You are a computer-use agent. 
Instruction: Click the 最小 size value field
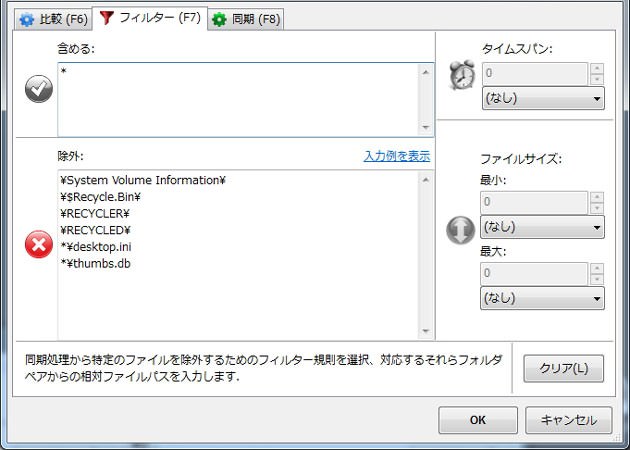click(x=534, y=202)
